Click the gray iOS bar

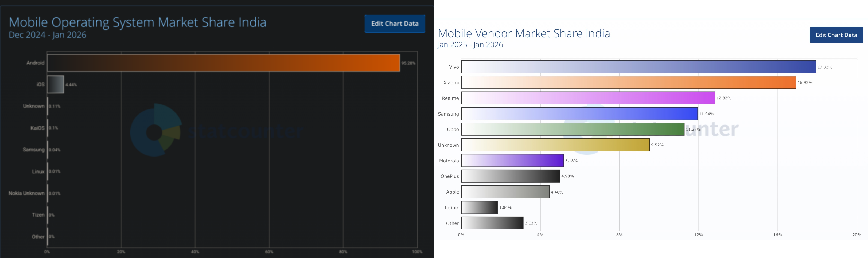pos(56,84)
